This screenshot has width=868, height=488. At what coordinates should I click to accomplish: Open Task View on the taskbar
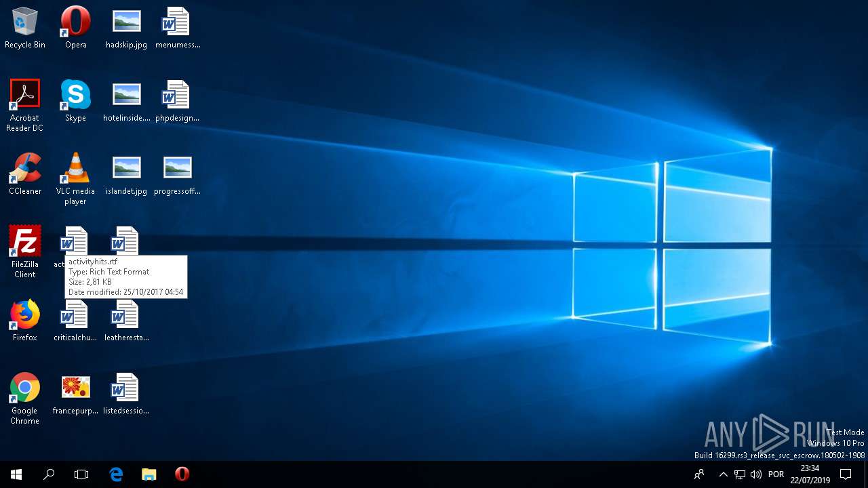(81, 474)
